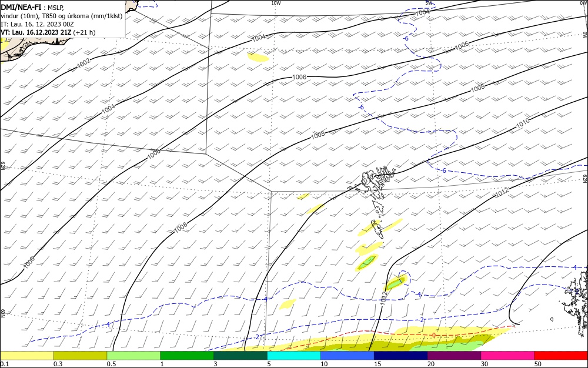Click the "3" legend value
Screen dimensions: 588x368
(215, 364)
